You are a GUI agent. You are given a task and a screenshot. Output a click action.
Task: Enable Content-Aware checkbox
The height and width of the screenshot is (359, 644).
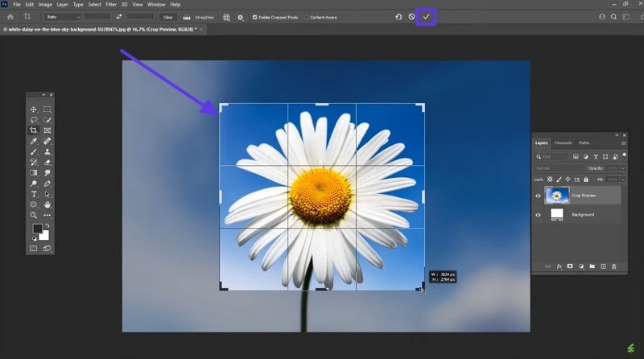tap(306, 17)
